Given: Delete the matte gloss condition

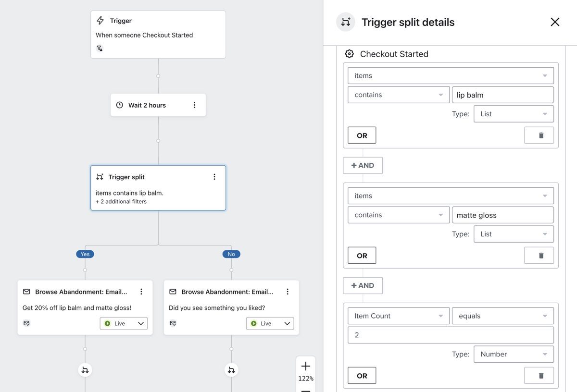Looking at the screenshot, I should click(539, 256).
